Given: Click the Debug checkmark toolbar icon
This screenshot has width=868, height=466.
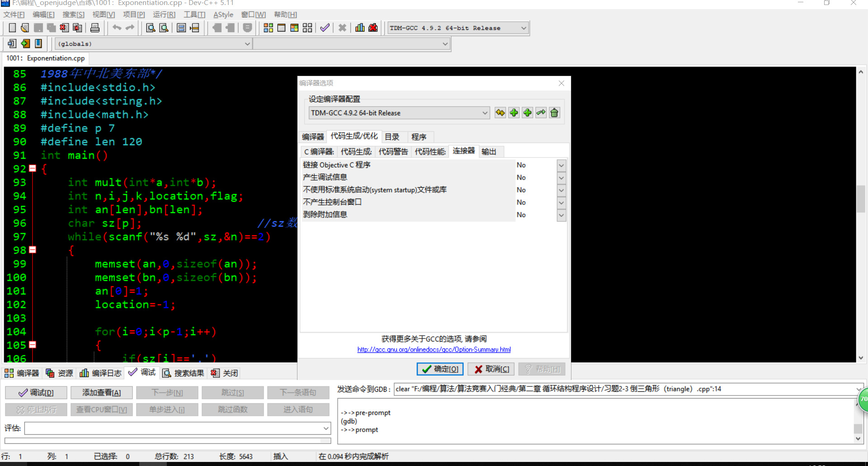Looking at the screenshot, I should (x=325, y=28).
